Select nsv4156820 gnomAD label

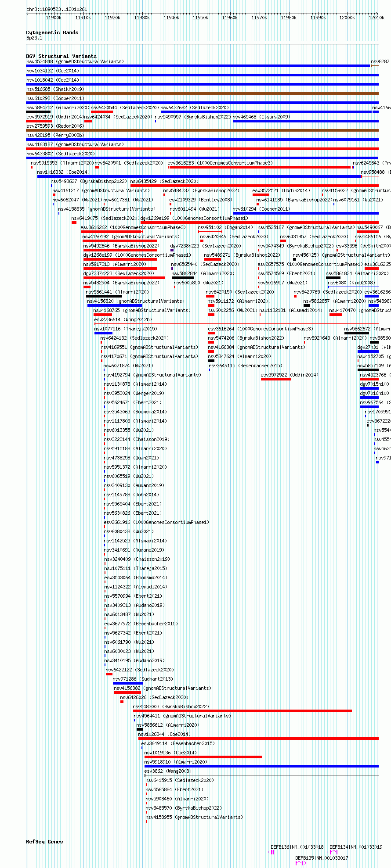point(136,301)
